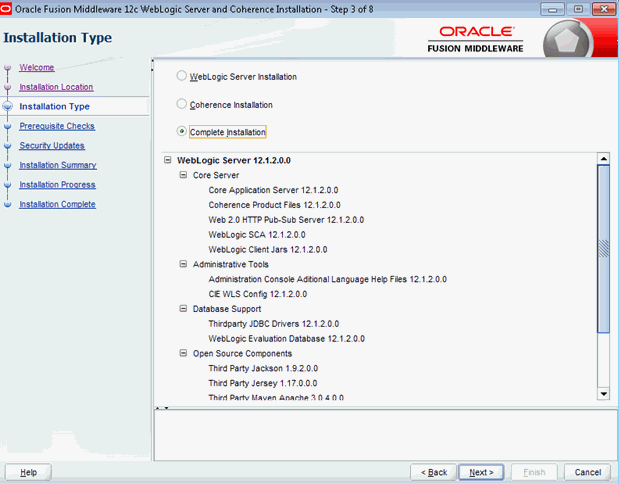Close the installer window
The height and width of the screenshot is (484, 619).
pos(604,9)
